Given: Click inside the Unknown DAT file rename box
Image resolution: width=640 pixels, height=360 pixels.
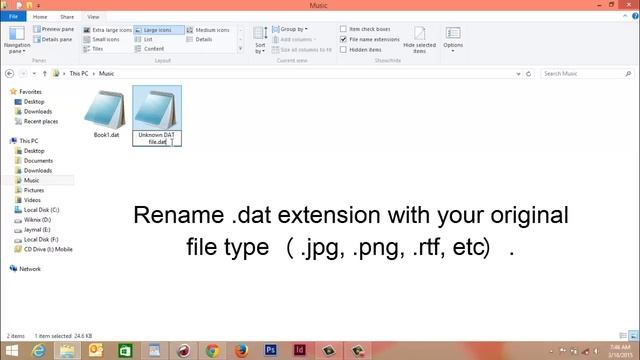Looking at the screenshot, I should click(157, 138).
